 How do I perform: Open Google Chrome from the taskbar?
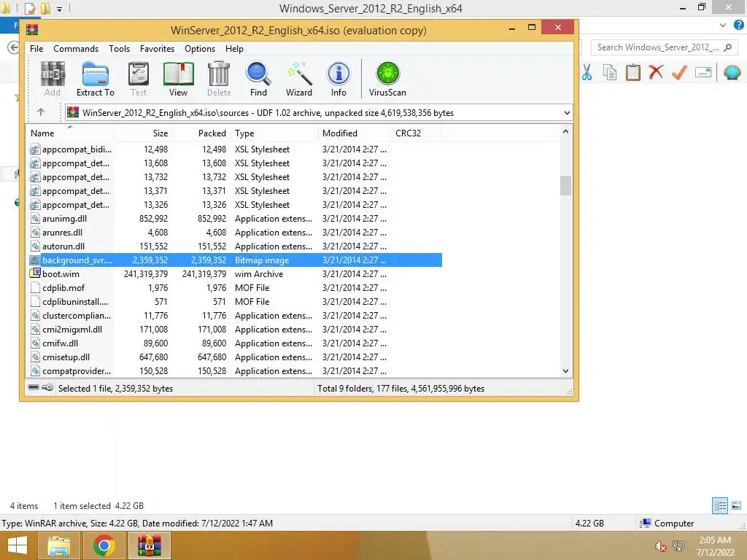pyautogui.click(x=104, y=545)
